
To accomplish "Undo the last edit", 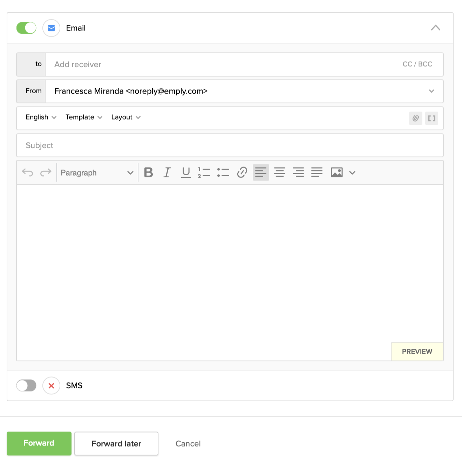I will (27, 172).
